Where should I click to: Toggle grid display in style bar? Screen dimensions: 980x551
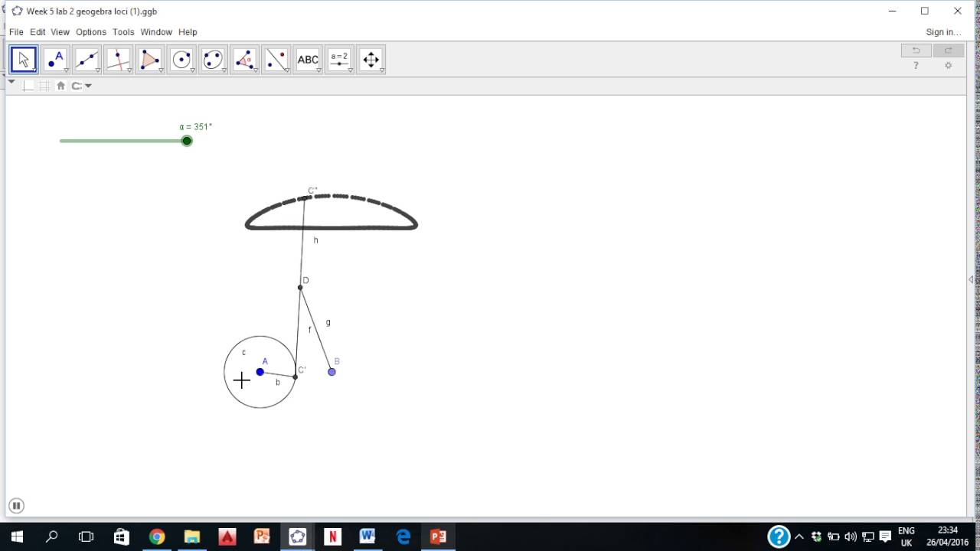44,86
